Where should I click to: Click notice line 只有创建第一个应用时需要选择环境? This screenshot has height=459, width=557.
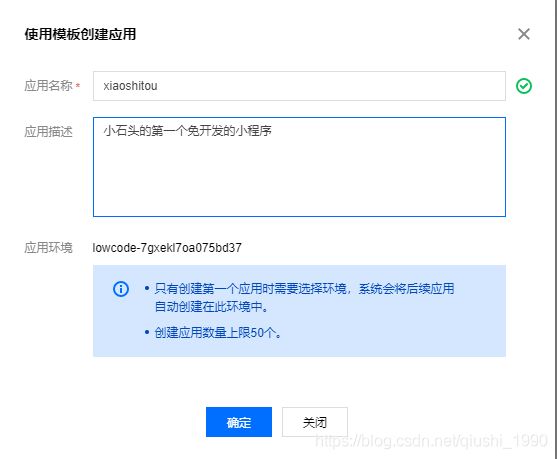click(250, 288)
